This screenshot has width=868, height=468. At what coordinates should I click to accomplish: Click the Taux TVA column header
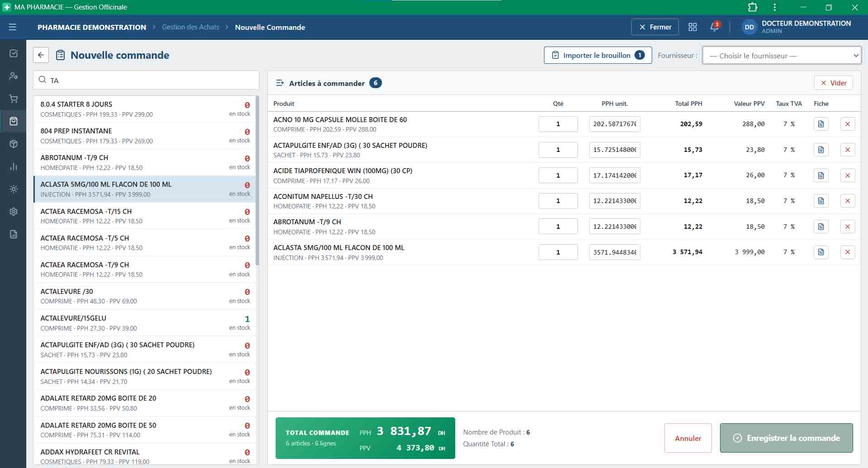coord(789,104)
